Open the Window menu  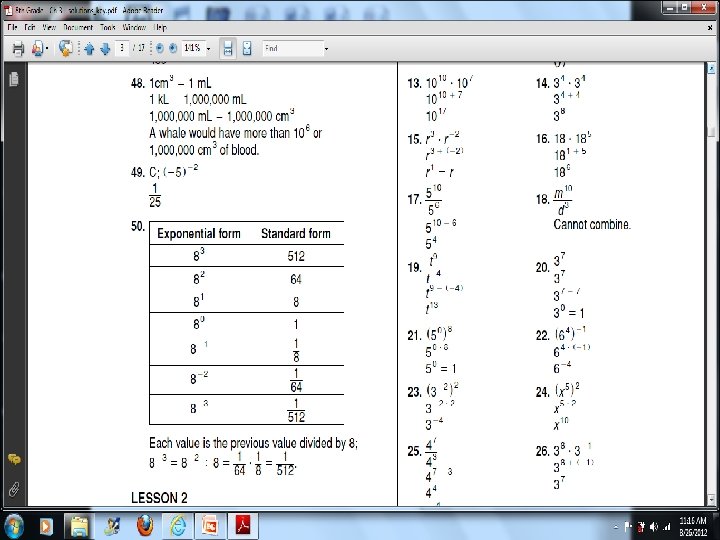pos(134,28)
